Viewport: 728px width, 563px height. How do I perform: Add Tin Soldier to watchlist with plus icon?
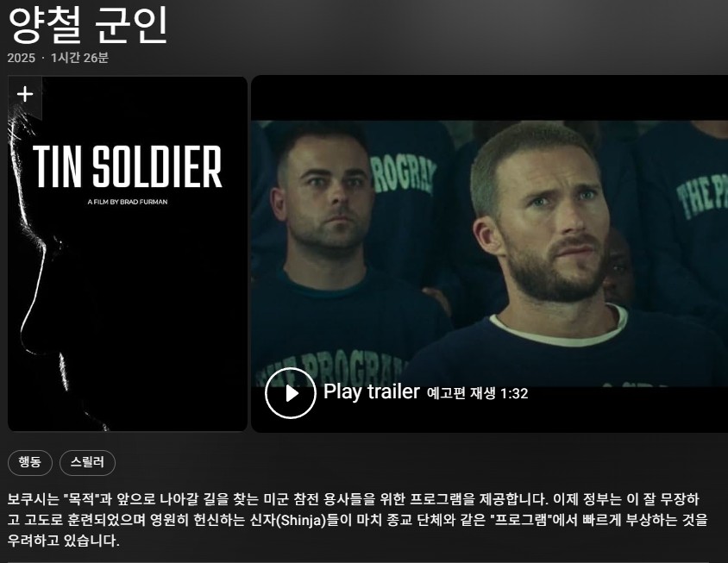(25, 95)
